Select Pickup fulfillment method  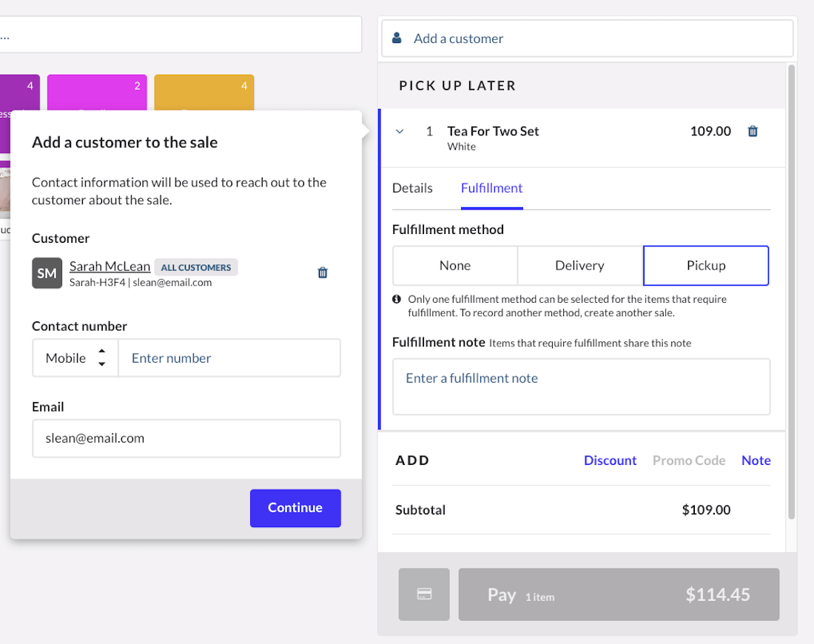705,266
